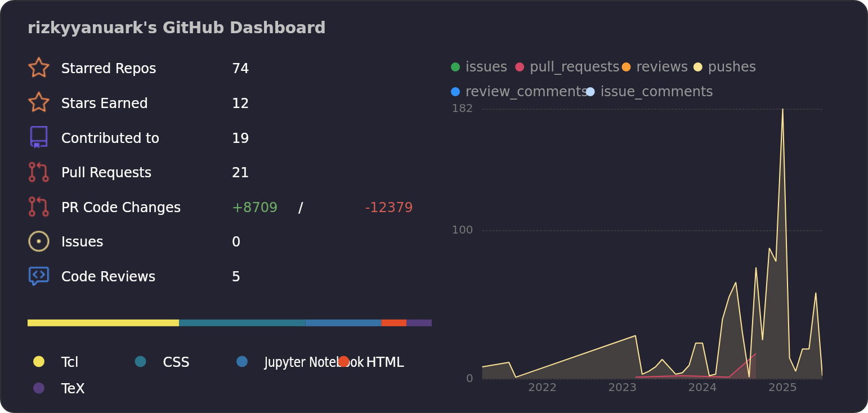Toggle the pull_requests legend entry

518,66
